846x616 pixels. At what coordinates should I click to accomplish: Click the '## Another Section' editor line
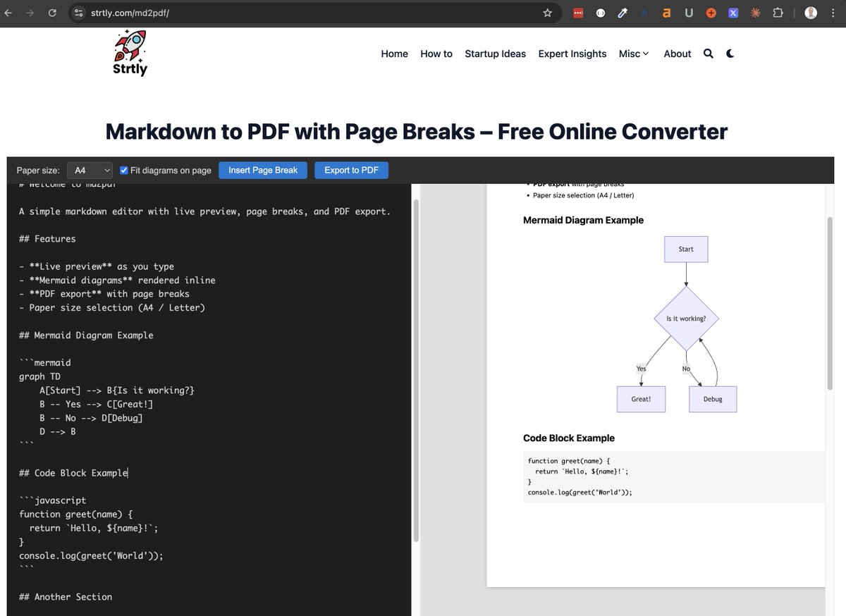(66, 597)
